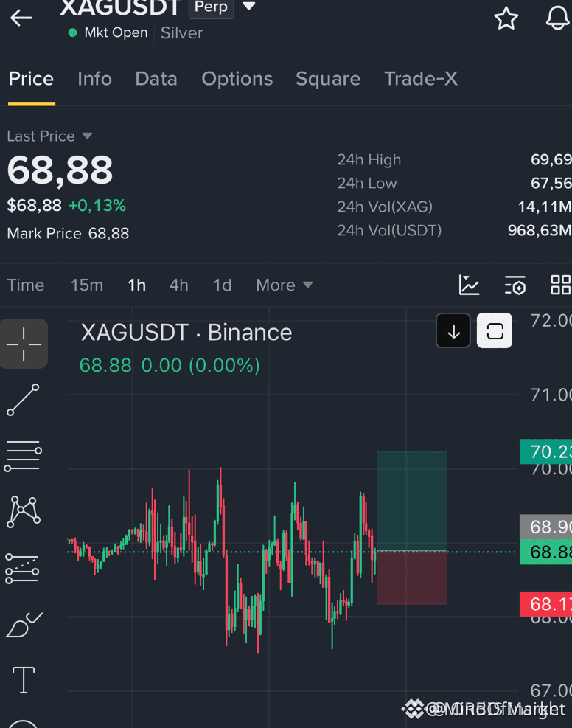This screenshot has height=728, width=572.
Task: Click the green take-profit zone of position
Action: click(412, 501)
